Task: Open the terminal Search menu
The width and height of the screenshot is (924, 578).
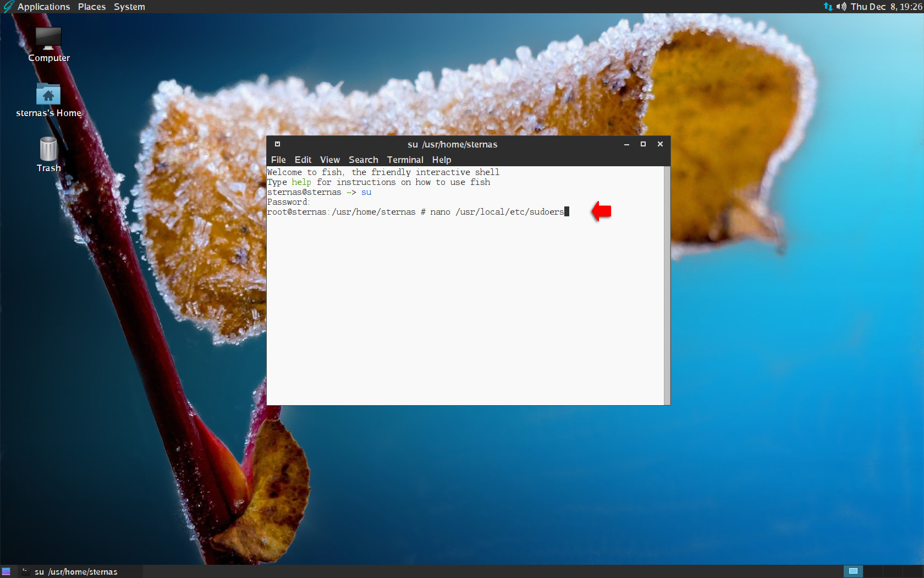Action: pyautogui.click(x=364, y=160)
